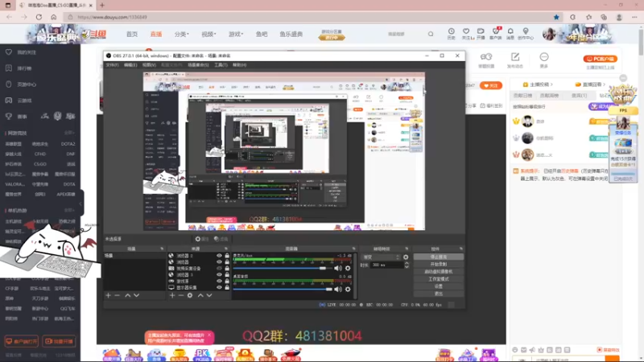Open the 工具(T) menu in OBS
This screenshot has width=644, height=362.
pyautogui.click(x=221, y=65)
